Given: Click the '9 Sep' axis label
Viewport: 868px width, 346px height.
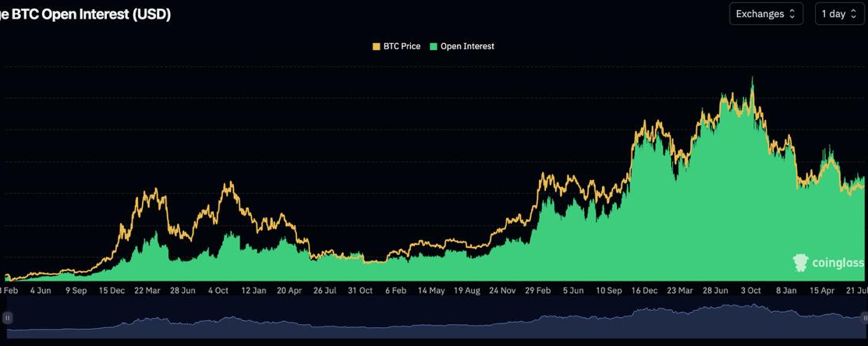Looking at the screenshot, I should (x=76, y=290).
